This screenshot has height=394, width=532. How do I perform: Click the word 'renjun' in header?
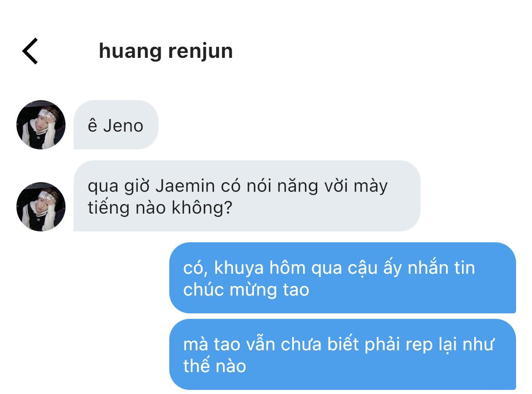point(201,51)
